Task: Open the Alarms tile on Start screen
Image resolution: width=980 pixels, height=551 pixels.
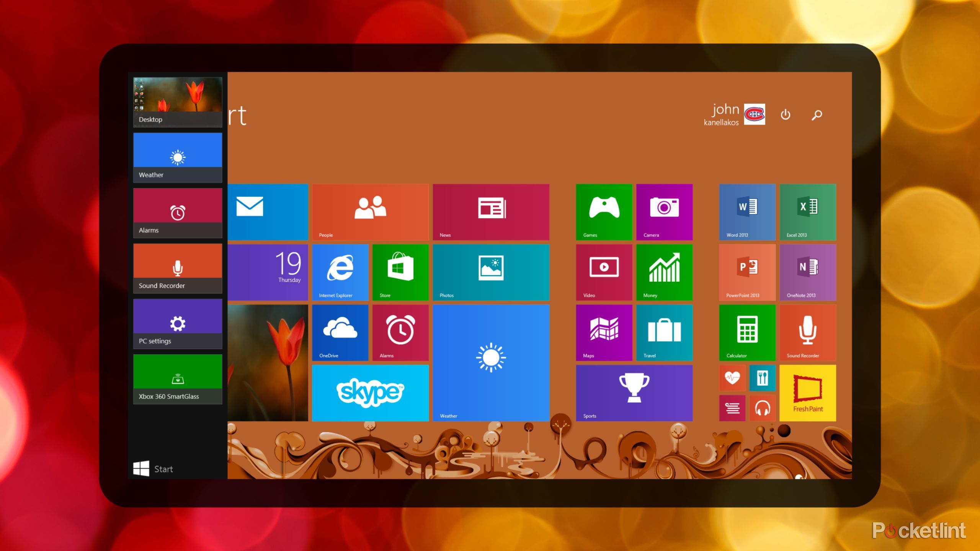Action: [400, 333]
